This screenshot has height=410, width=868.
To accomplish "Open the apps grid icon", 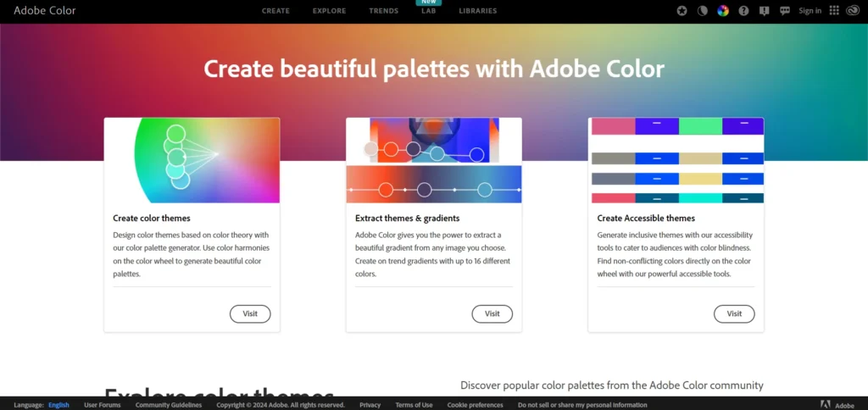I will point(834,10).
